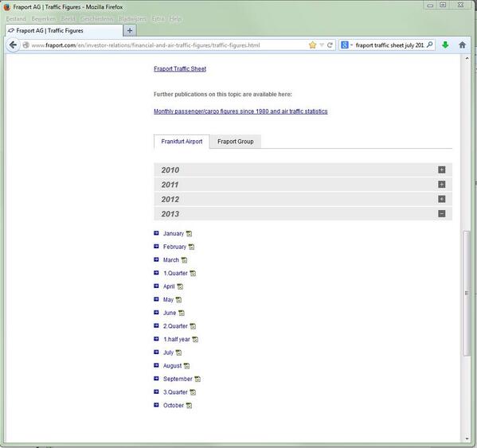The height and width of the screenshot is (448, 477).
Task: Open the October traffic figures link
Action: point(174,406)
